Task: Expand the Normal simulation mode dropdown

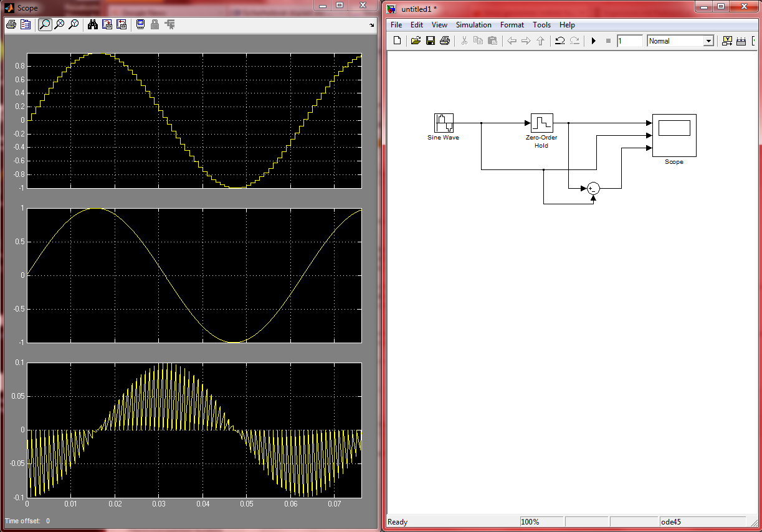Action: point(708,41)
